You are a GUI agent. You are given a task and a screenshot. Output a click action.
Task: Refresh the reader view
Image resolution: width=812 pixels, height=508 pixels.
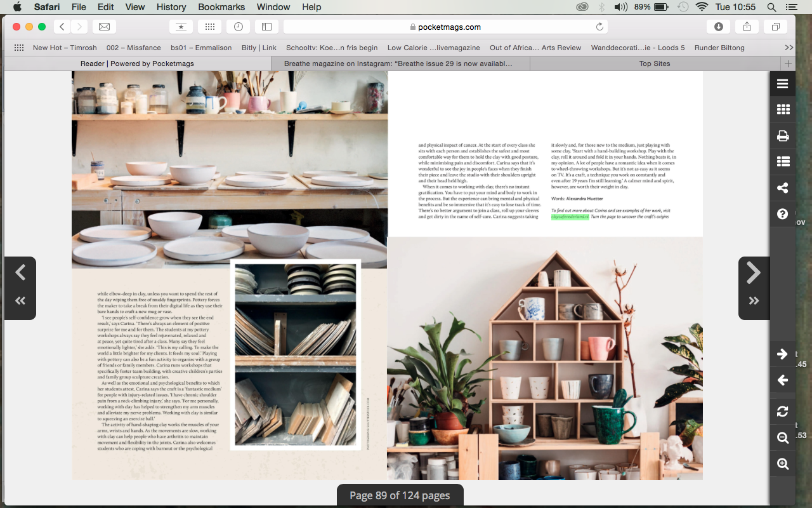(x=783, y=411)
